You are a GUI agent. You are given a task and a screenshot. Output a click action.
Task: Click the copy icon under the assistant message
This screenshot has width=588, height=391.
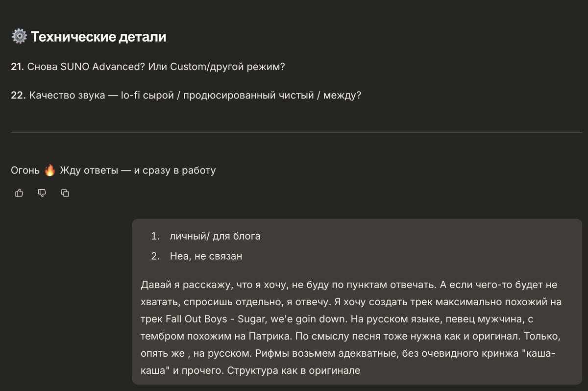coord(65,193)
